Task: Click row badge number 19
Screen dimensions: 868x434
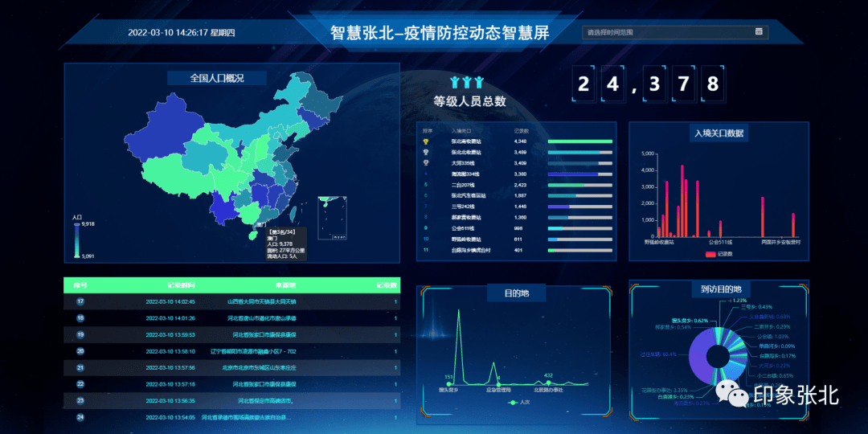Action: coord(80,334)
